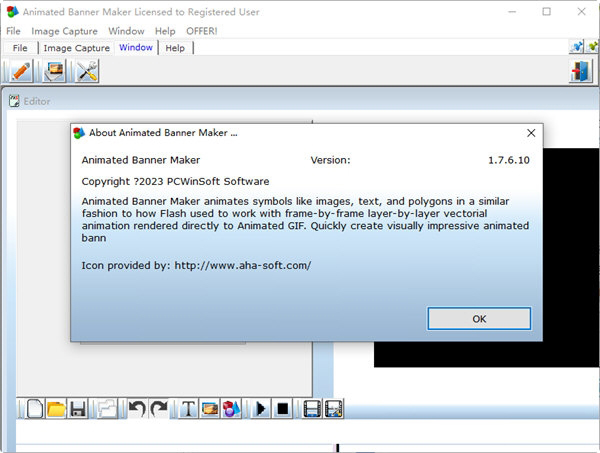Click the image capture toolbar icon

tap(53, 71)
